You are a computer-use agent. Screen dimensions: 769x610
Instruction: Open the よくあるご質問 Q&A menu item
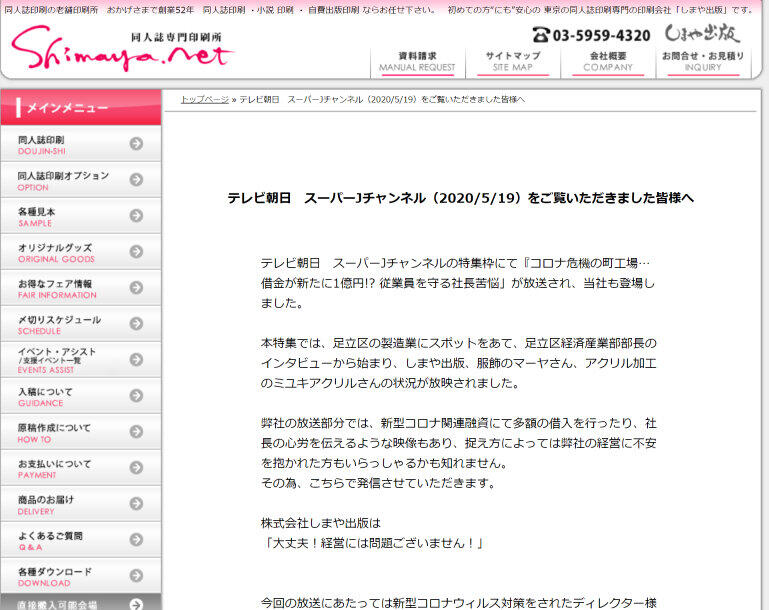(81, 540)
